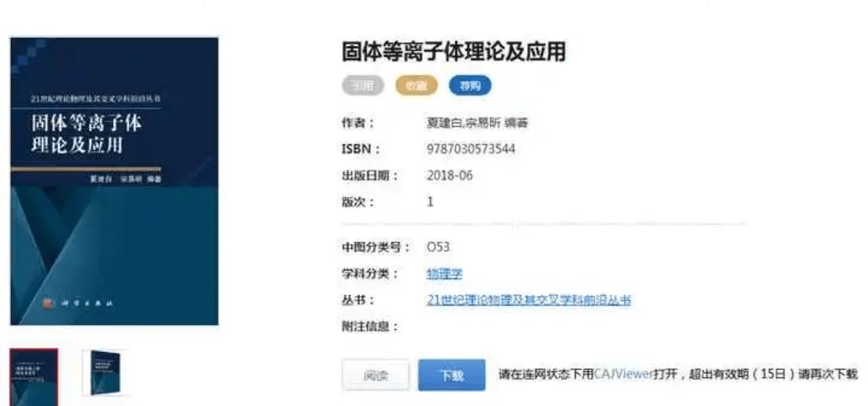This screenshot has width=868, height=406.
Task: Click the publication date 2018-06
Action: coord(450,176)
